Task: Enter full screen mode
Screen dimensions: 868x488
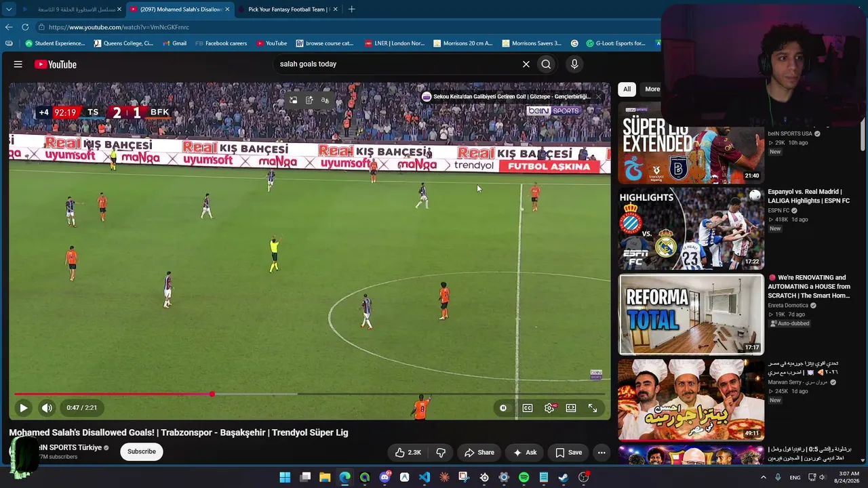Action: pyautogui.click(x=593, y=408)
